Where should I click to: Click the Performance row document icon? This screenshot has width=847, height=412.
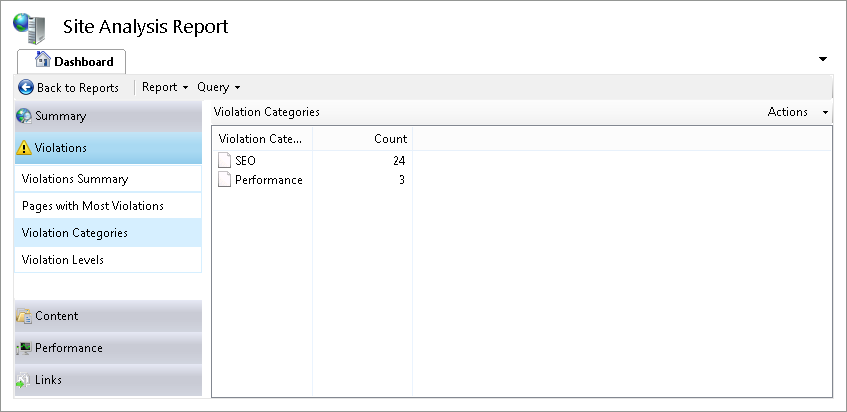click(x=225, y=180)
